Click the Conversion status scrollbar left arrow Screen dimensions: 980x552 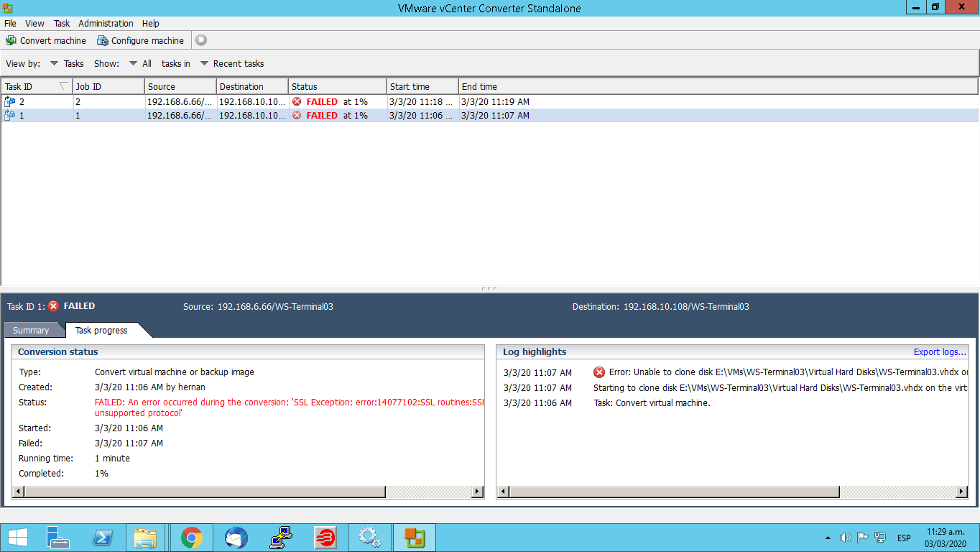tap(19, 492)
